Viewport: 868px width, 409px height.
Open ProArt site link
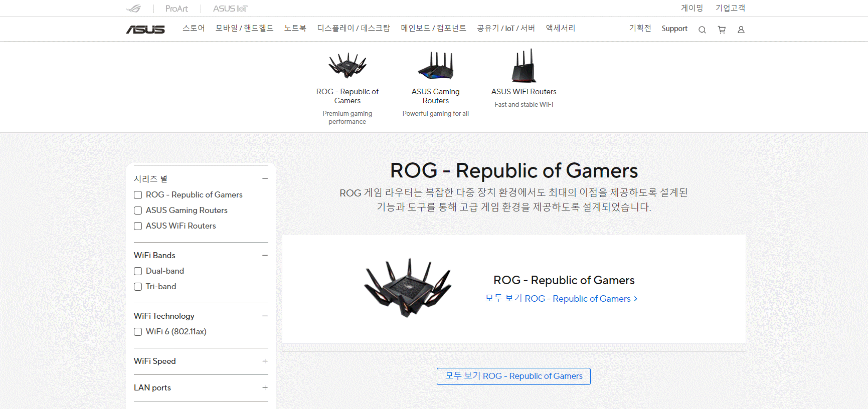177,9
